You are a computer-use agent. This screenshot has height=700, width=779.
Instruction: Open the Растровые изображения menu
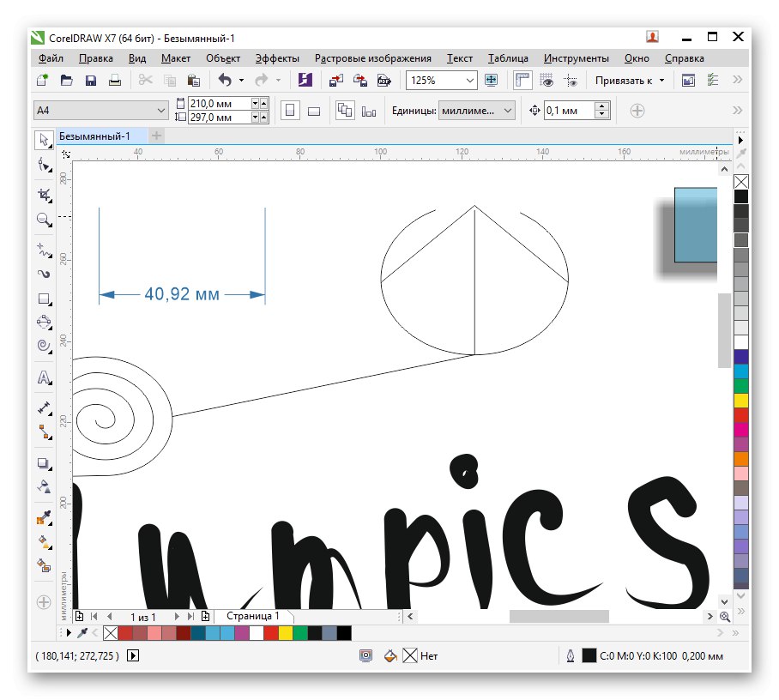(x=372, y=58)
